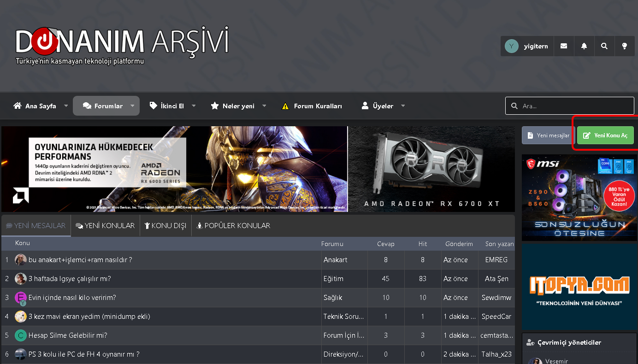Open the 'Forum İçin İ...' forum link
Screen dimensions: 638x364
tap(343, 335)
